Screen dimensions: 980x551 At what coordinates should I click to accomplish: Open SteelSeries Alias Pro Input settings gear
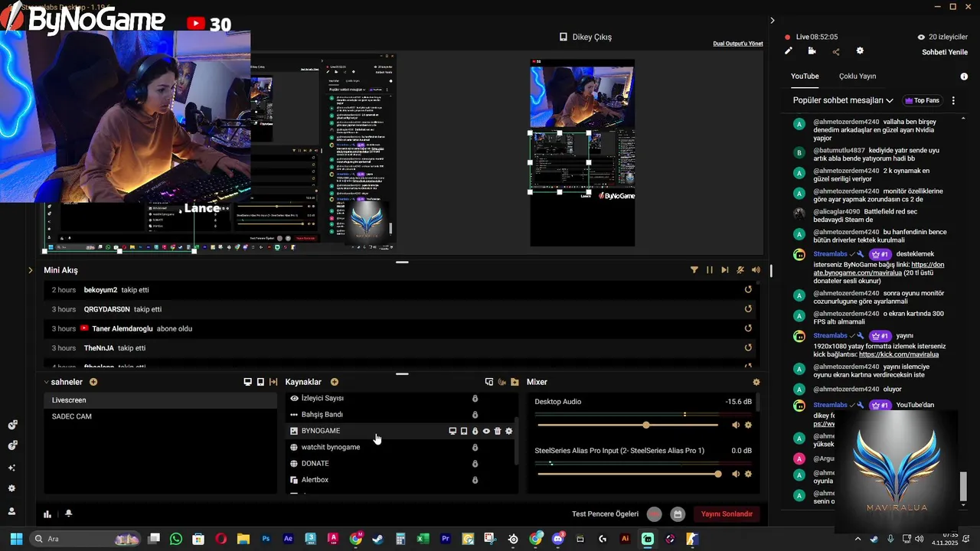[x=748, y=474]
